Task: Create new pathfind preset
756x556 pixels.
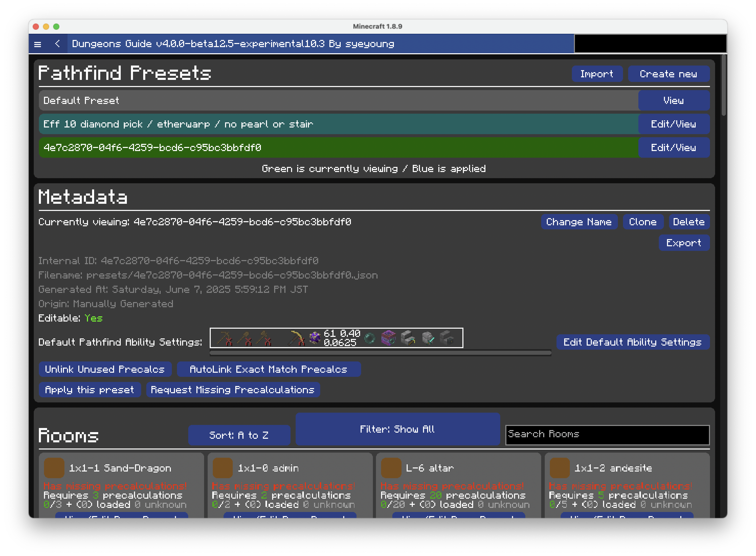Action: pos(669,74)
